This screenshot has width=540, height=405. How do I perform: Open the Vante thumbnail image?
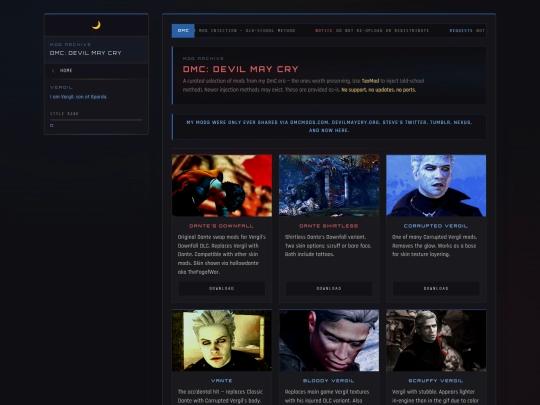pos(222,340)
